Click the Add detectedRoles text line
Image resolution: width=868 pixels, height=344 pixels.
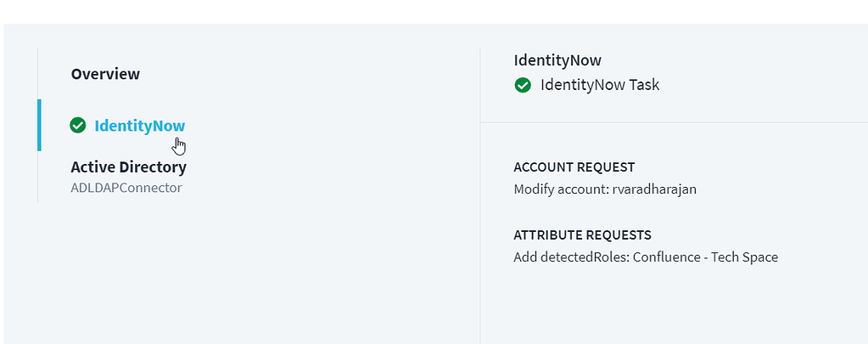646,257
